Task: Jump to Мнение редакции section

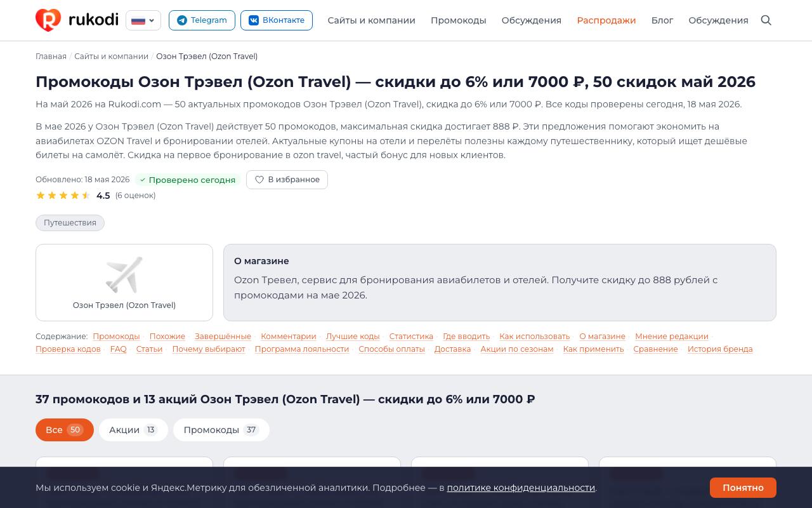Action: click(672, 337)
